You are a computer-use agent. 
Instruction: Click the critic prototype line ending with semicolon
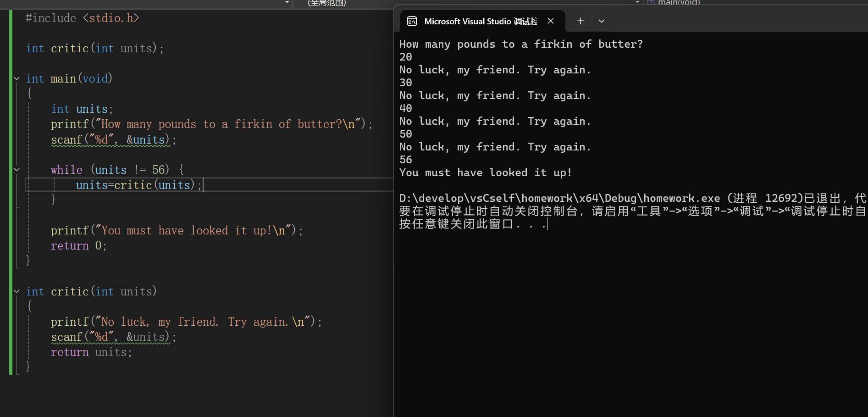point(94,48)
